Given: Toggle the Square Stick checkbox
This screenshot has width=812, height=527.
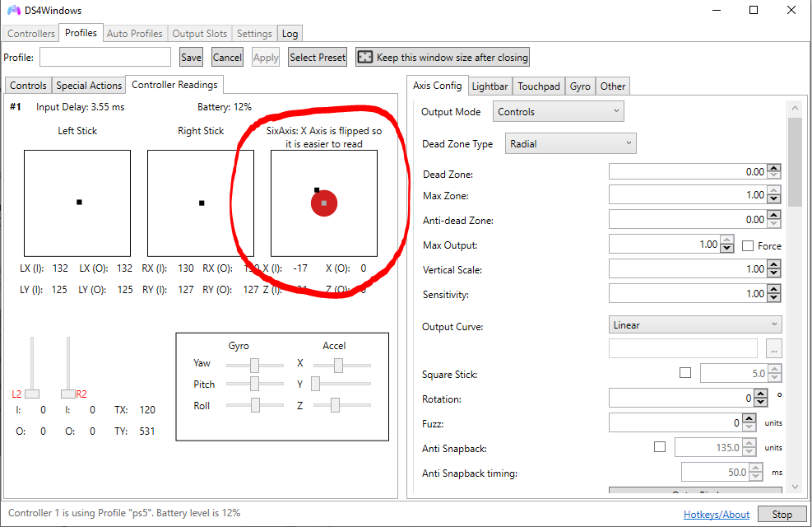Looking at the screenshot, I should tap(685, 372).
